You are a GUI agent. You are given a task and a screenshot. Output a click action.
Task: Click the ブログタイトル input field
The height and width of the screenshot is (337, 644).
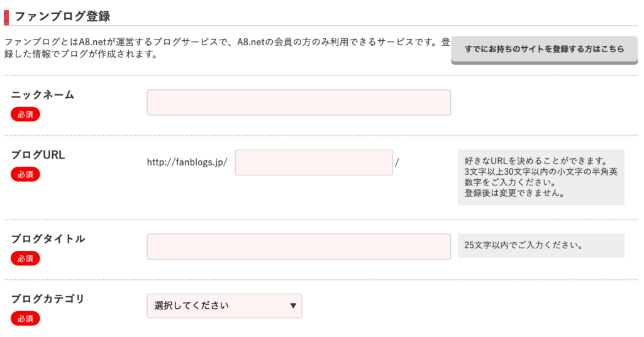tap(299, 246)
